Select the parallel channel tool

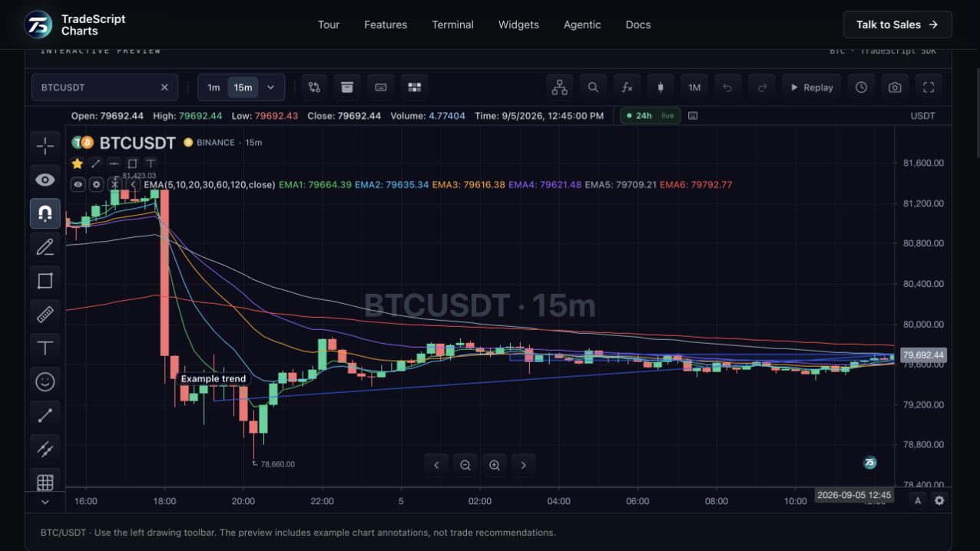coord(45,449)
